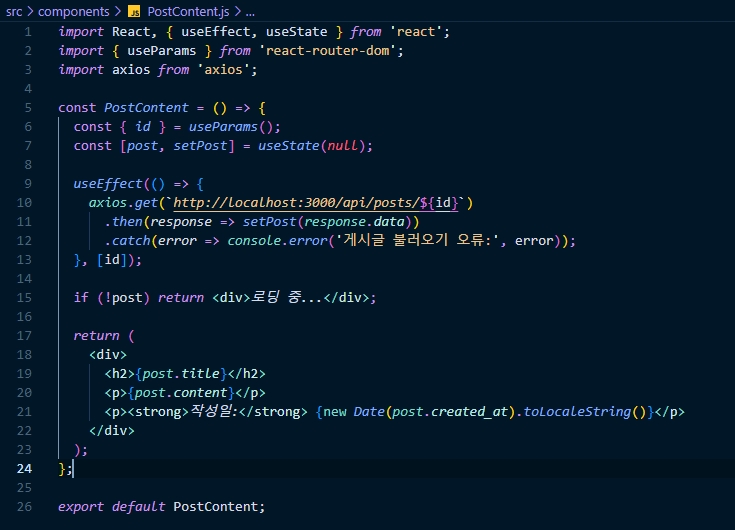Click the useState(null) call
The image size is (735, 530).
pyautogui.click(x=311, y=146)
